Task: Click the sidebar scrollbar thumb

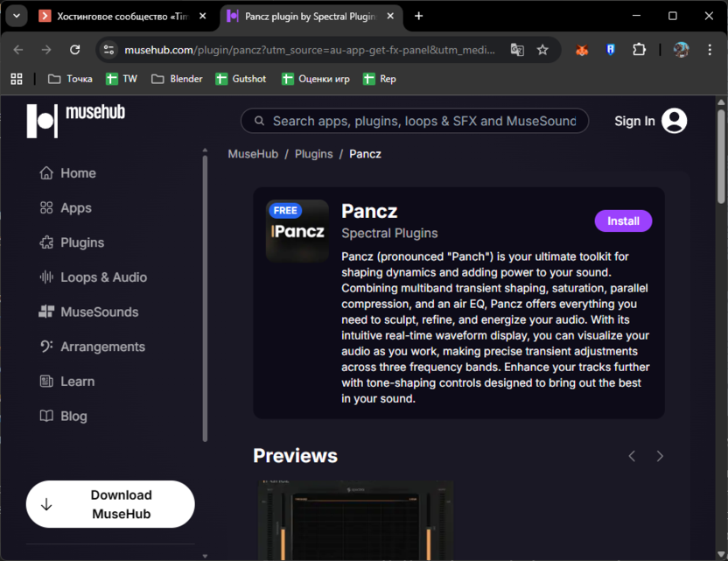Action: coord(205,298)
